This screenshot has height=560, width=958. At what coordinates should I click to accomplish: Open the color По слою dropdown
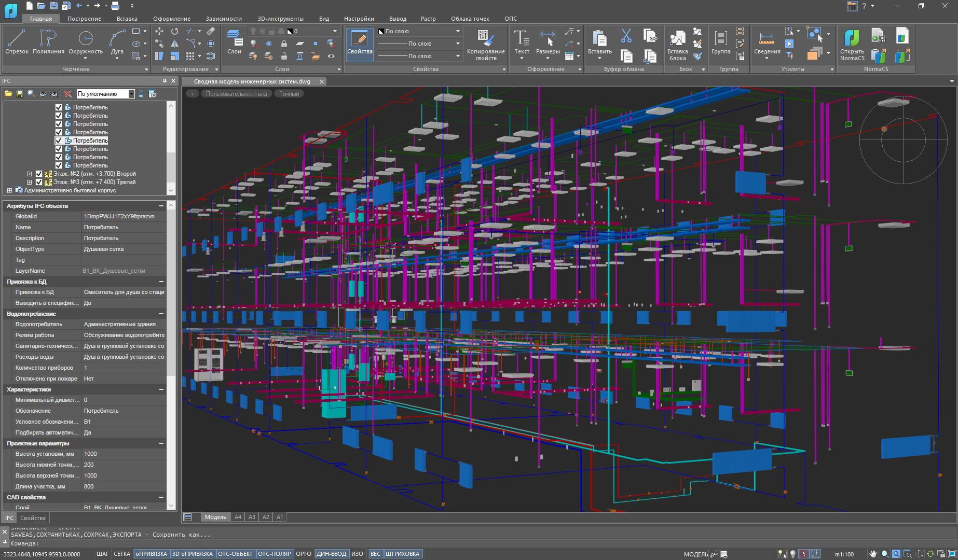tap(458, 31)
